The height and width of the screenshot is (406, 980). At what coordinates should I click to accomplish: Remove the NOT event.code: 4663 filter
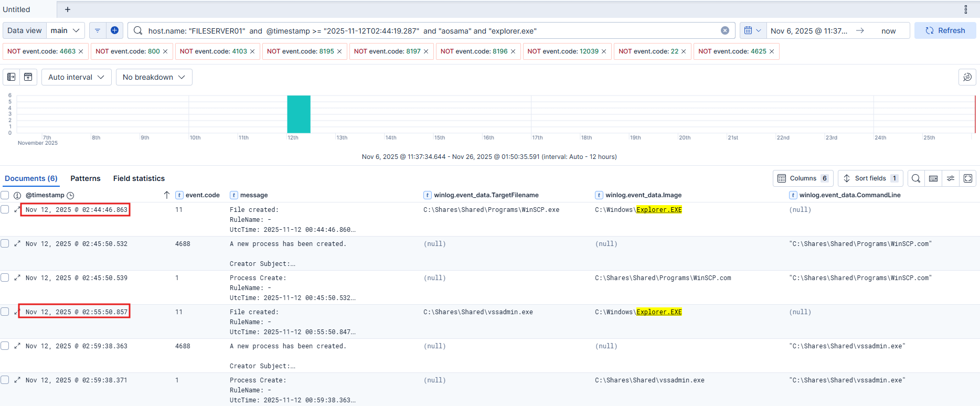click(x=81, y=51)
